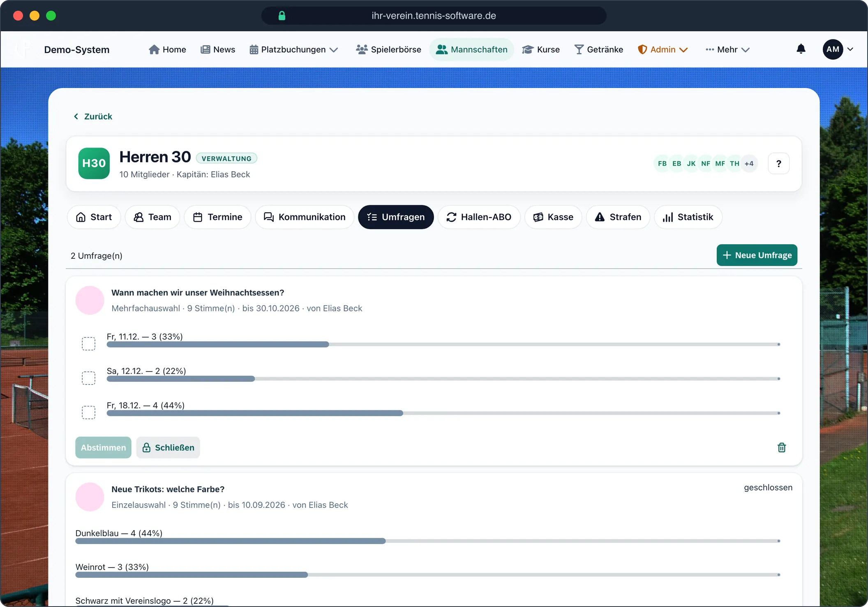Click the Abstimmen button

click(103, 447)
